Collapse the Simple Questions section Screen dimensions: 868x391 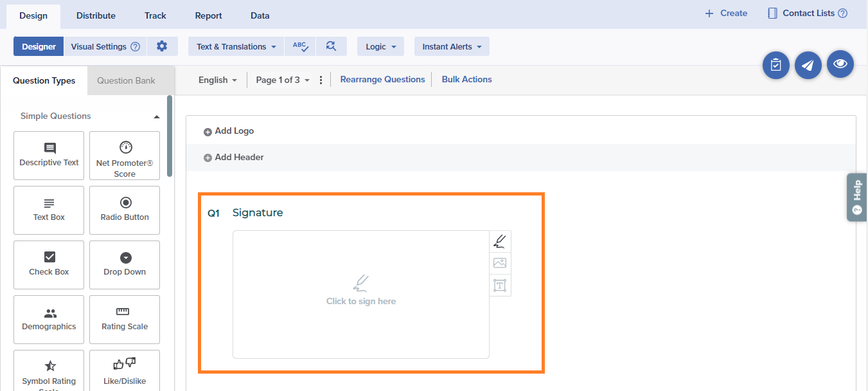point(156,116)
